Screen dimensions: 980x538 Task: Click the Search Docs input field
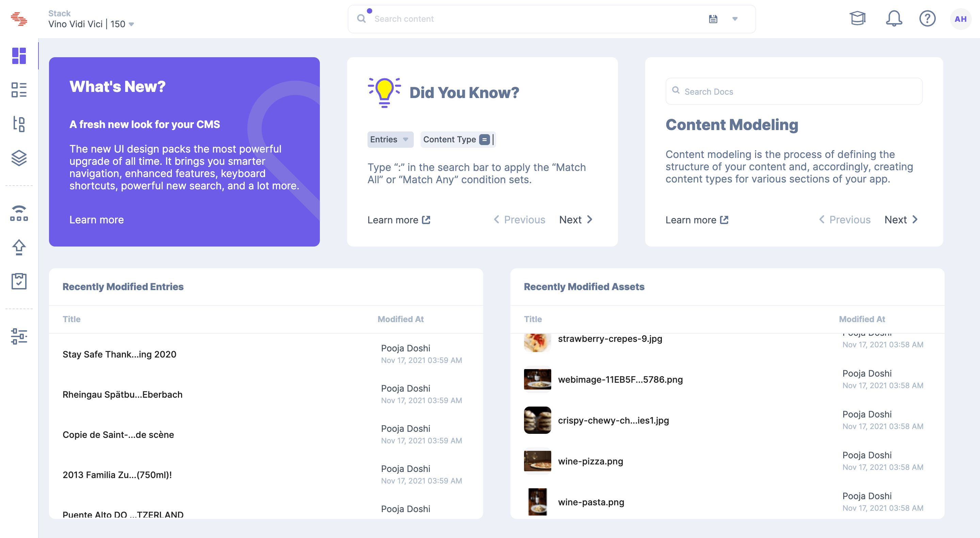point(792,91)
